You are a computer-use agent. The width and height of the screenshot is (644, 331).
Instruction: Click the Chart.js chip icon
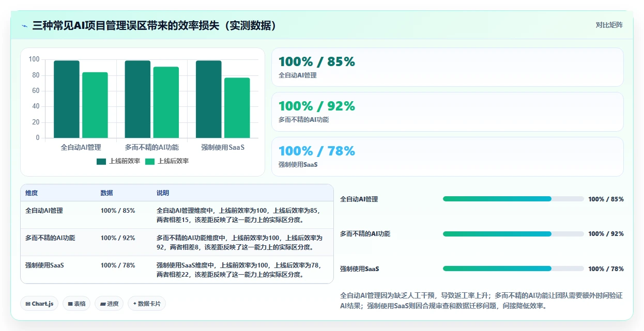[x=28, y=304]
